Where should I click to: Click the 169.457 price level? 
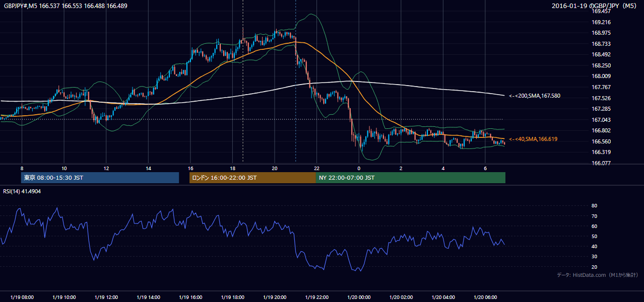click(x=601, y=11)
